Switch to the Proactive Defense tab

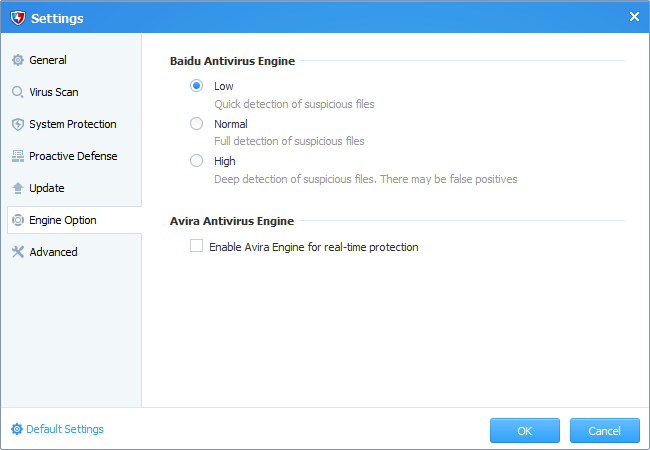(74, 156)
